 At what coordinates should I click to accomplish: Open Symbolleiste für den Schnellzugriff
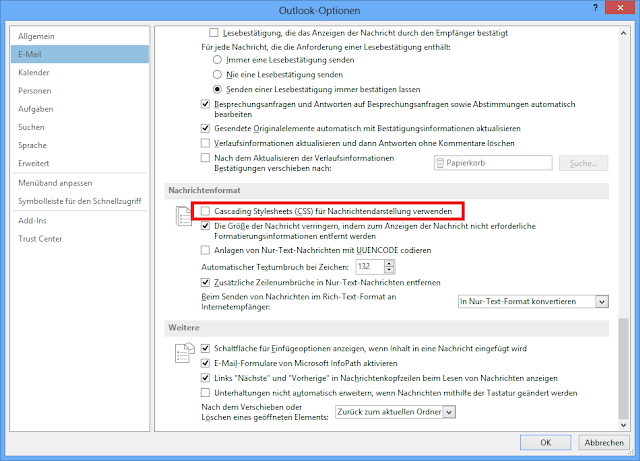(x=80, y=201)
